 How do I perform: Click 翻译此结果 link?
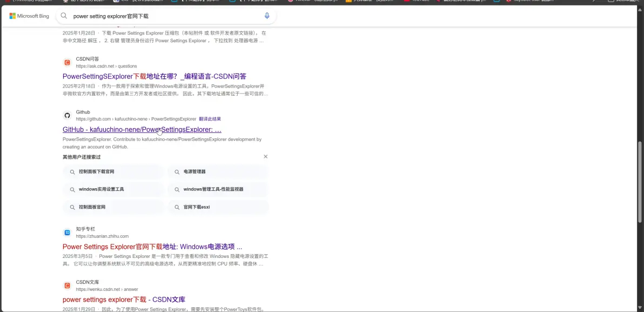tap(210, 119)
